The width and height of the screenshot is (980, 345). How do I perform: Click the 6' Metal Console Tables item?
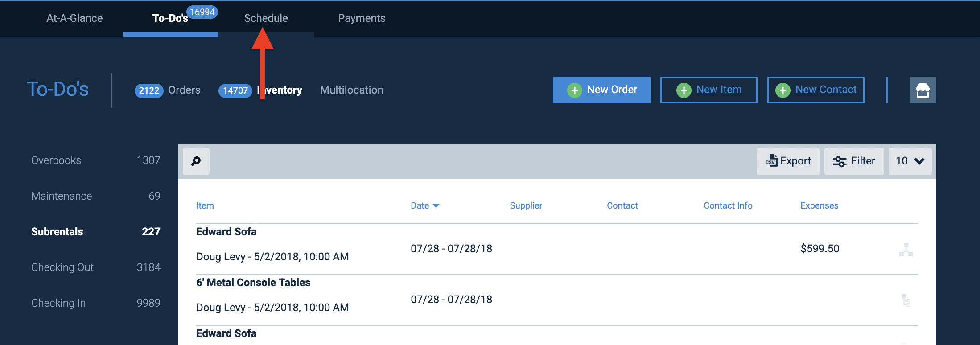coord(253,283)
